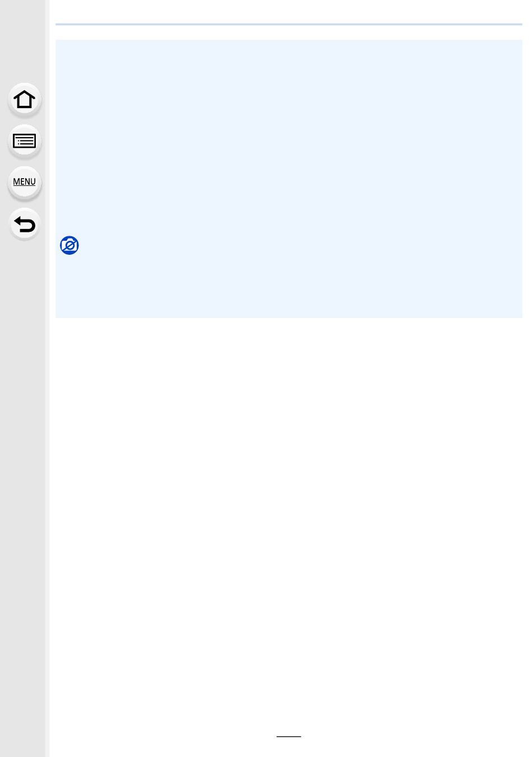Viewport: 532px width, 757px height.
Task: Jump to menu list via MENU circle
Action: click(24, 183)
